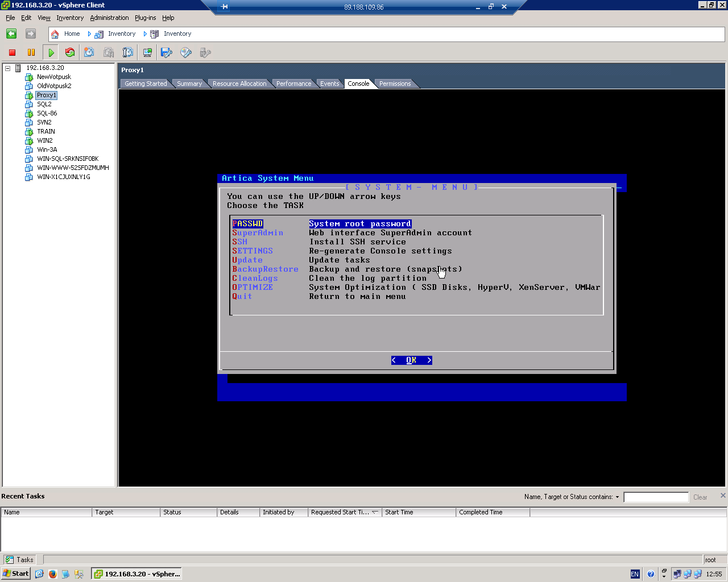Open the Administration menu
The height and width of the screenshot is (582, 728).
point(109,18)
